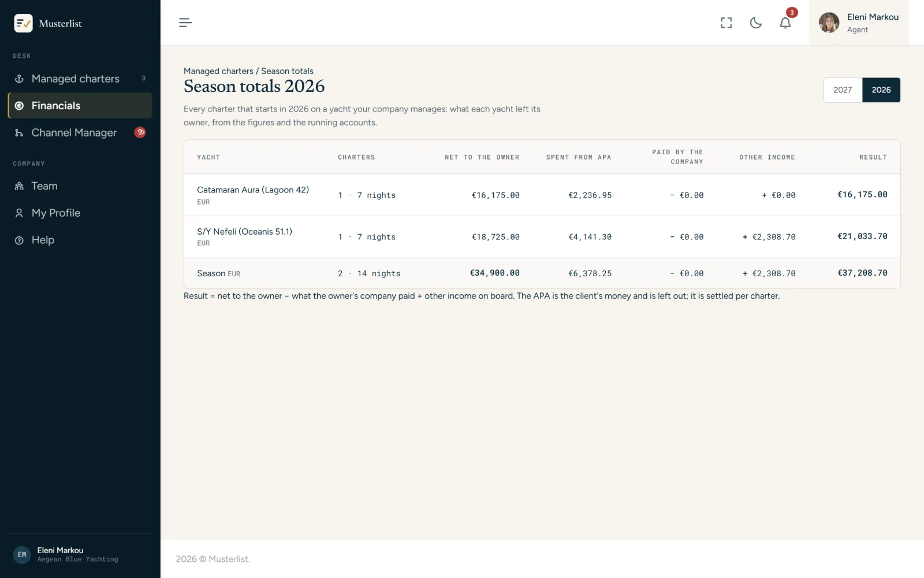Click the Musterlist logo icon
924x578 pixels.
(23, 23)
